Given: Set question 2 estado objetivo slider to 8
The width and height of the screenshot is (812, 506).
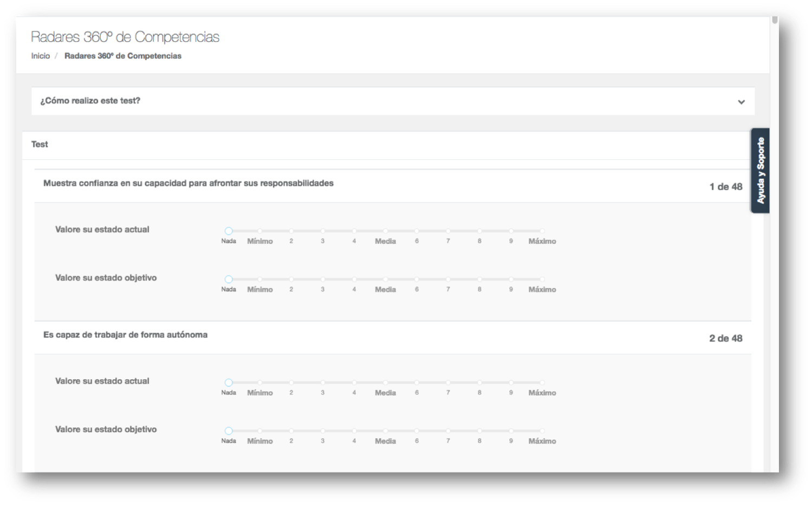Looking at the screenshot, I should [480, 431].
